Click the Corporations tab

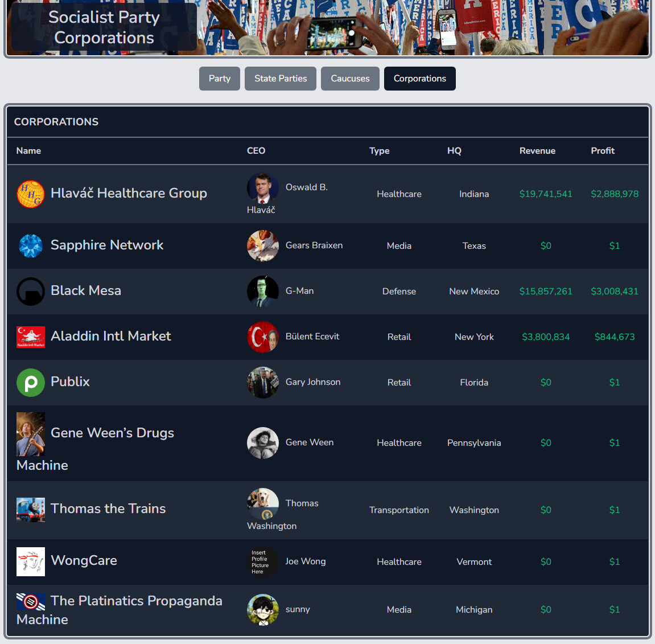coord(419,78)
